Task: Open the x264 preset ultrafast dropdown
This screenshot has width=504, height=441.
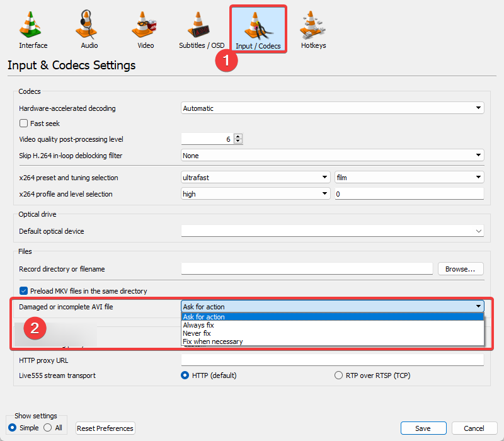Action: pyautogui.click(x=256, y=178)
